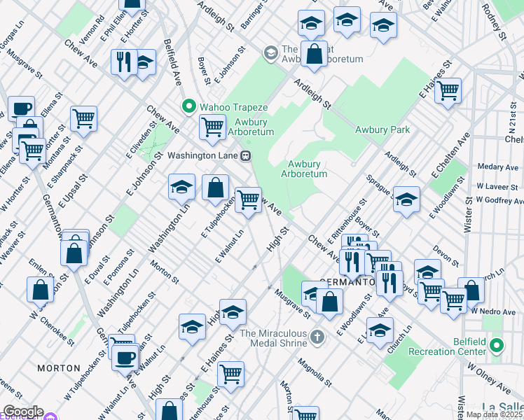The width and height of the screenshot is (524, 420).
Task: Open the restaurant marker near Boyd St
Action: click(389, 283)
